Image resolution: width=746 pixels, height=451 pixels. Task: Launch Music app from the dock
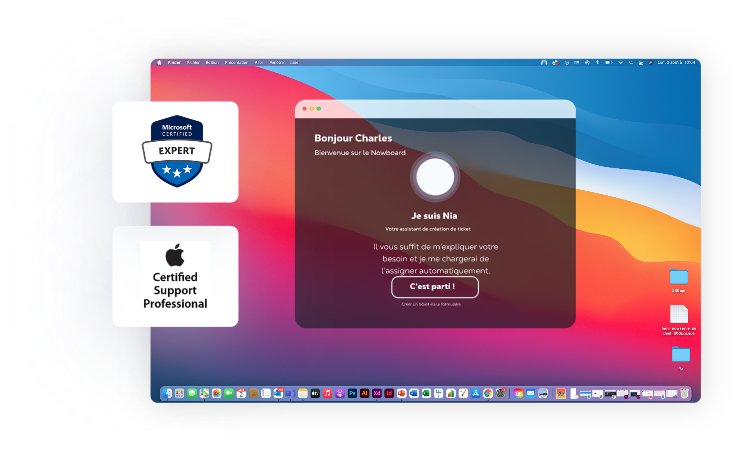coord(327,393)
